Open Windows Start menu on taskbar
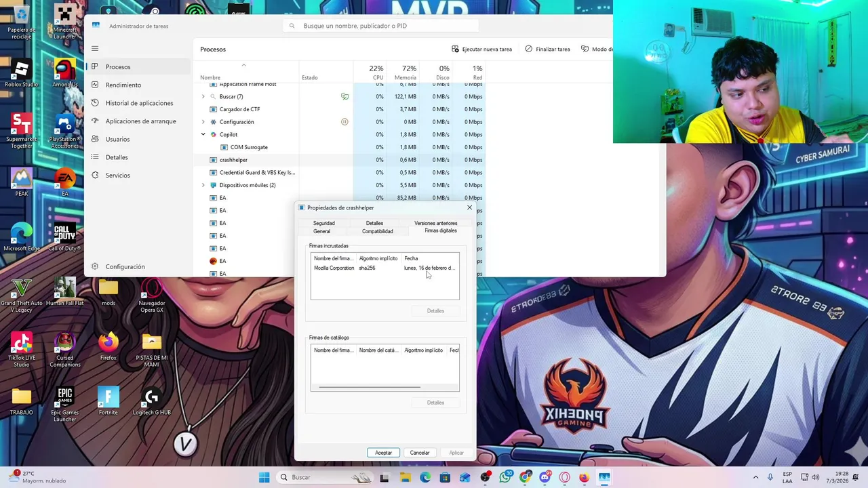 pyautogui.click(x=264, y=477)
